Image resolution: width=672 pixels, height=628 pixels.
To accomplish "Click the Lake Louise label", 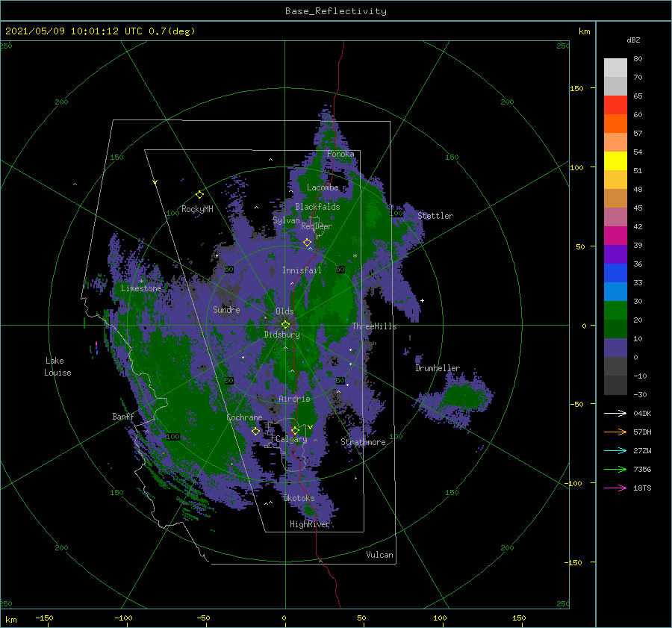I will 57,367.
